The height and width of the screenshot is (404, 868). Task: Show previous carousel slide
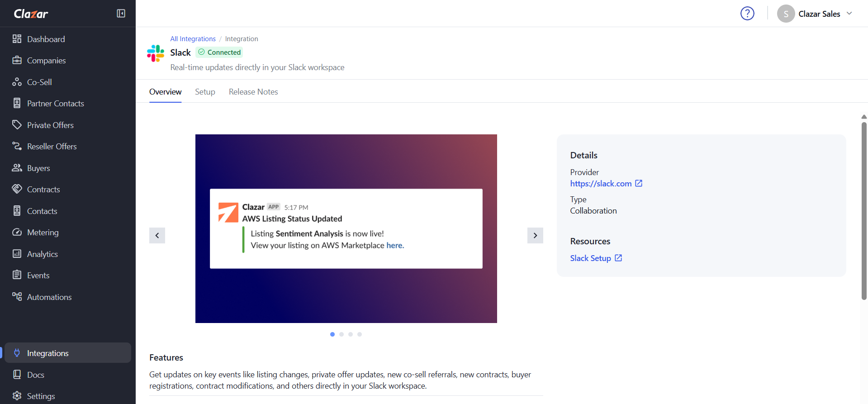[157, 235]
